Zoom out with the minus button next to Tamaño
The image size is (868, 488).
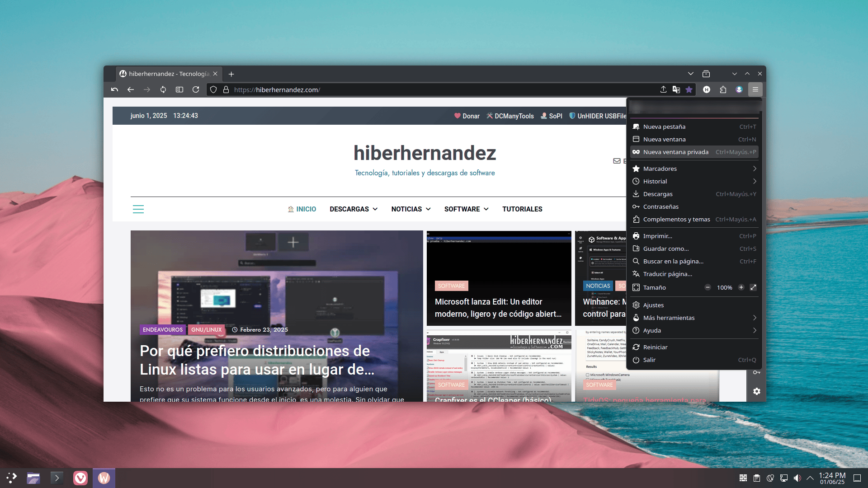pyautogui.click(x=708, y=287)
